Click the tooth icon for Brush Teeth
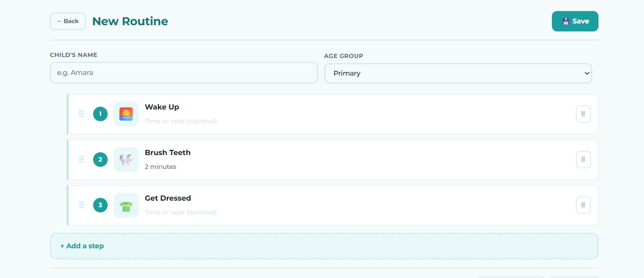This screenshot has height=278, width=644. tap(126, 160)
